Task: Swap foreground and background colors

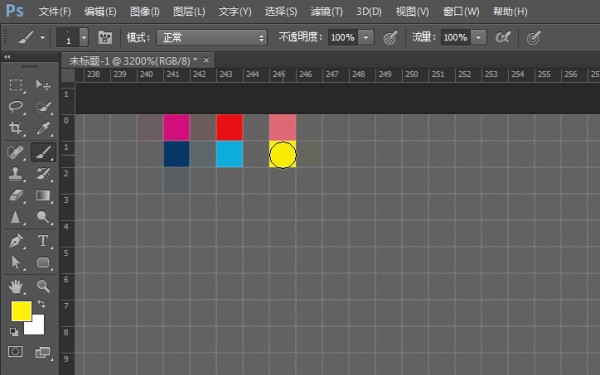Action: coord(41,304)
